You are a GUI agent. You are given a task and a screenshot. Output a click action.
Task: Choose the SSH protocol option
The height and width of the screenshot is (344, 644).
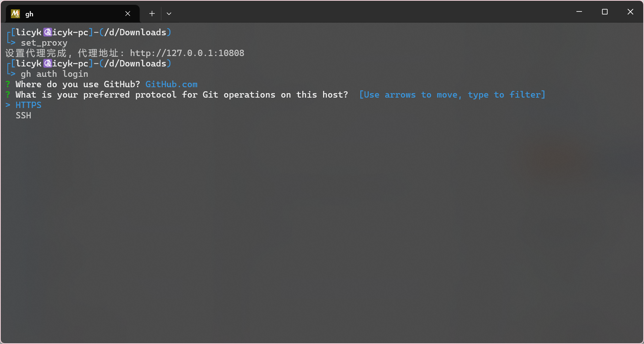pos(23,115)
